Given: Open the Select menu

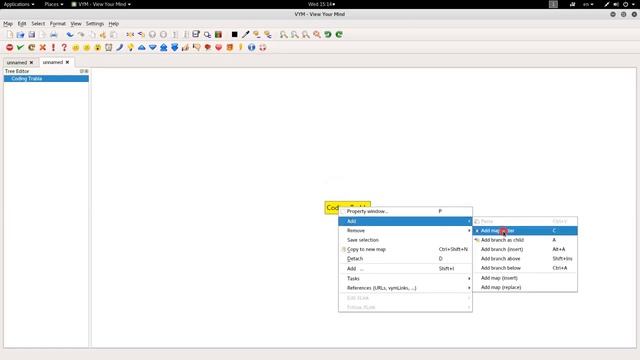Looking at the screenshot, I should [38, 24].
